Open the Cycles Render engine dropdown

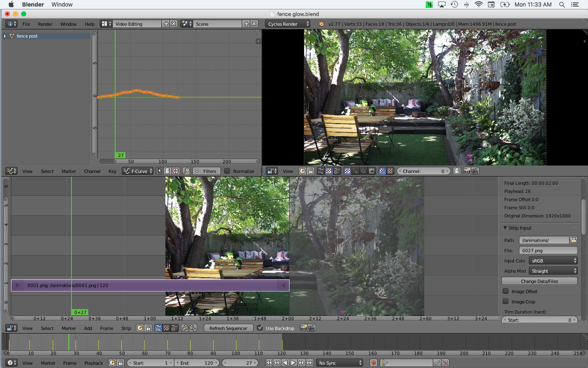[x=287, y=24]
